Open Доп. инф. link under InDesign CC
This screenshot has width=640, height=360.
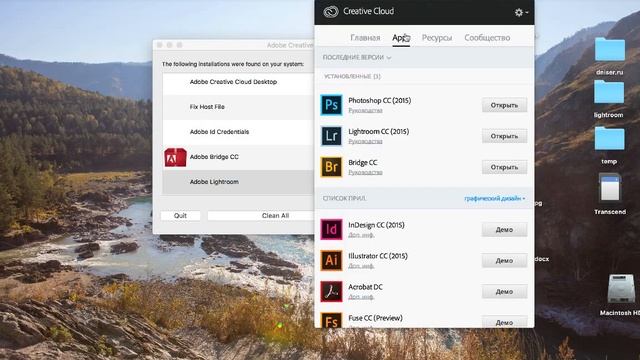click(x=361, y=235)
